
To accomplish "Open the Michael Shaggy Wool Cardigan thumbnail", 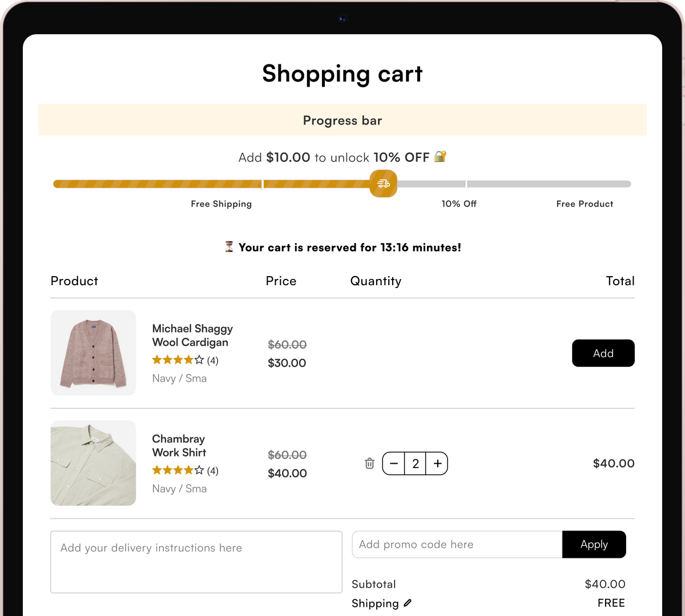I will click(94, 352).
